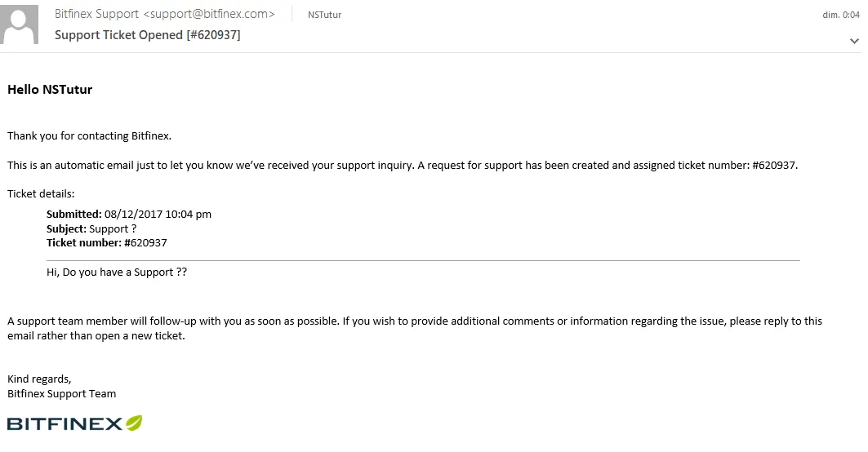This screenshot has height=452, width=868.
Task: Click the Thank you for contacting Bitfinex line
Action: click(89, 136)
